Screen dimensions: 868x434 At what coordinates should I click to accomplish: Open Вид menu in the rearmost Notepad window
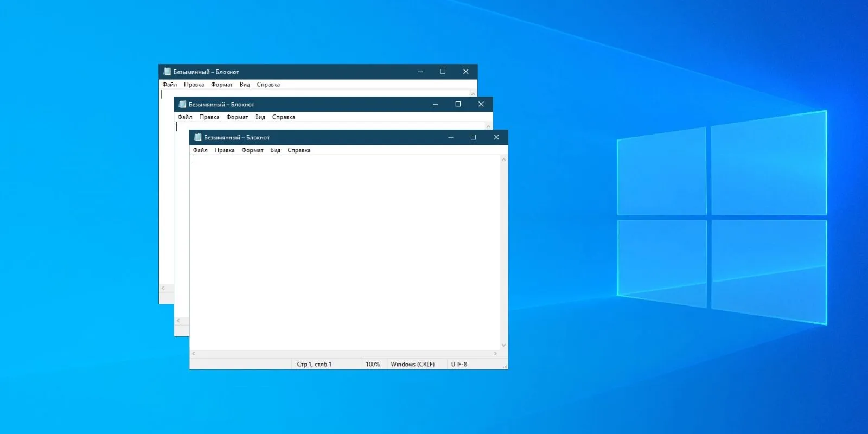click(x=245, y=85)
